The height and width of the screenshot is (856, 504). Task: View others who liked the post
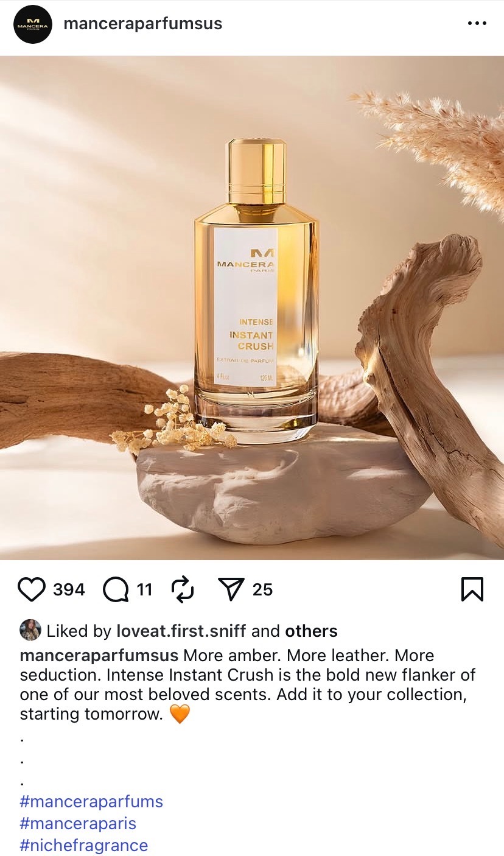311,631
